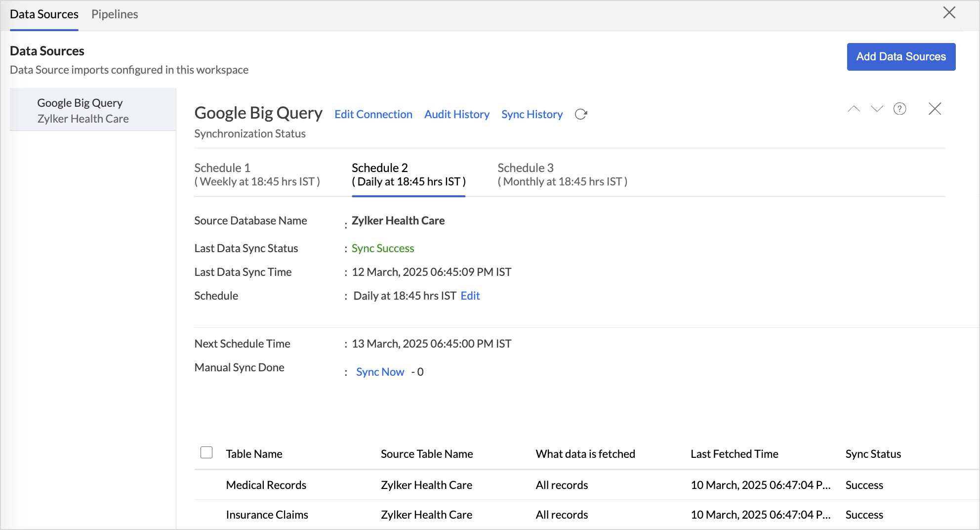
Task: Open the Edit Connection link
Action: (x=373, y=114)
